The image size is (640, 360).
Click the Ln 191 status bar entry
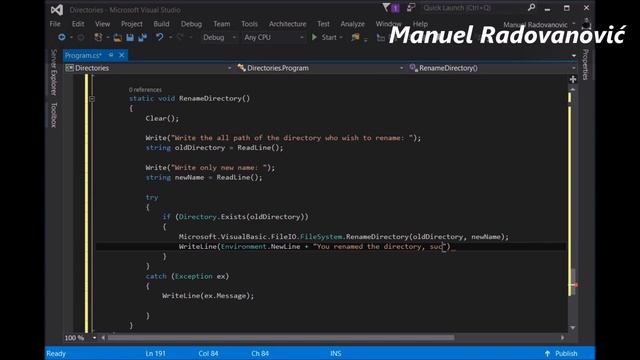156,353
